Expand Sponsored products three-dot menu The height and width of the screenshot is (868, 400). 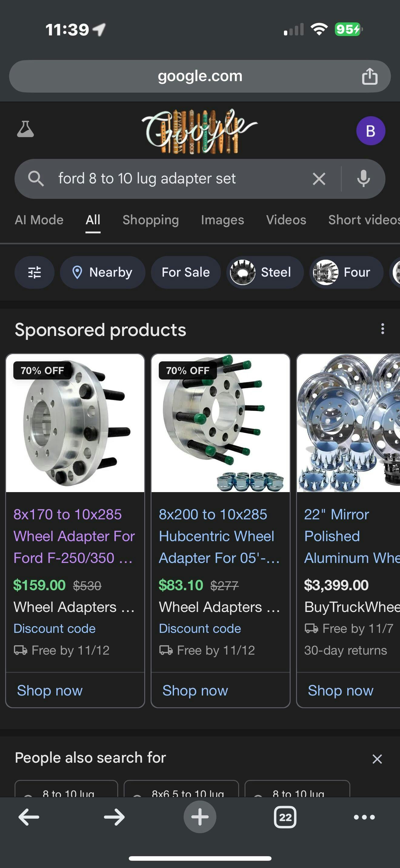tap(382, 329)
